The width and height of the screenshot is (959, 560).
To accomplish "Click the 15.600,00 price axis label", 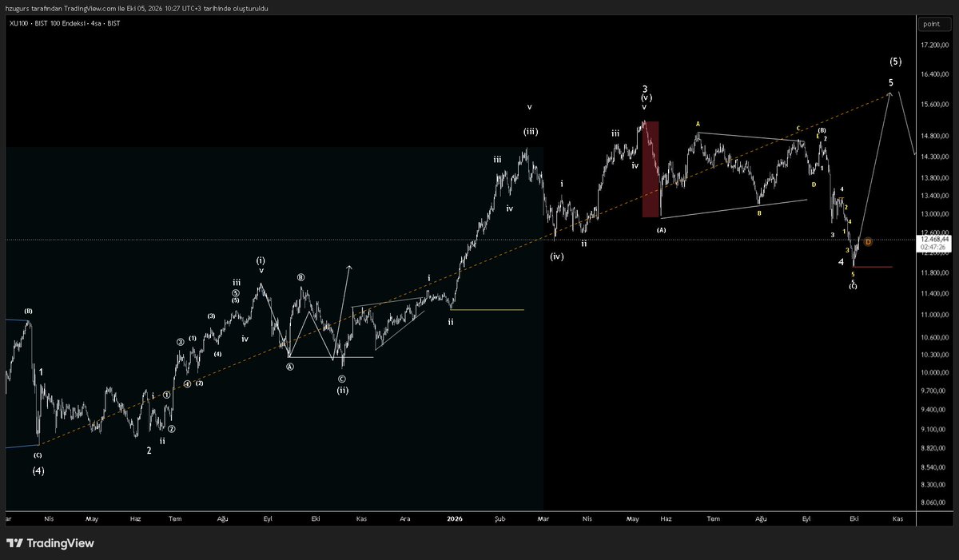I will click(x=934, y=105).
